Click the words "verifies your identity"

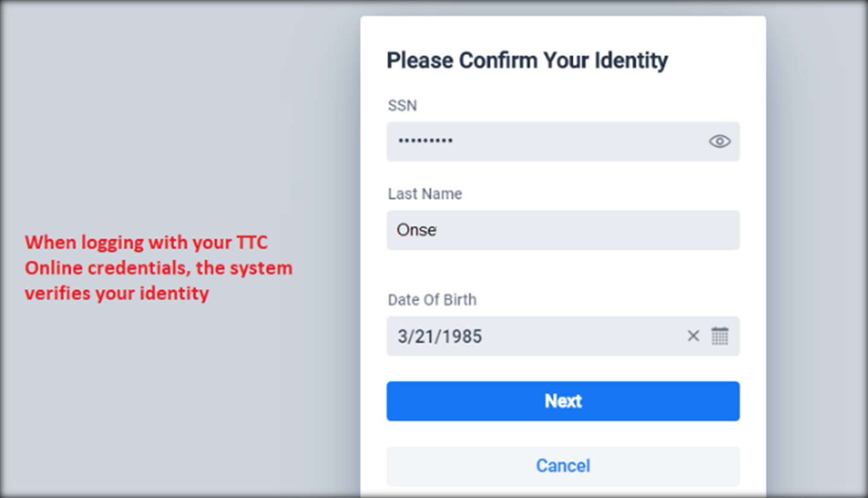(117, 293)
